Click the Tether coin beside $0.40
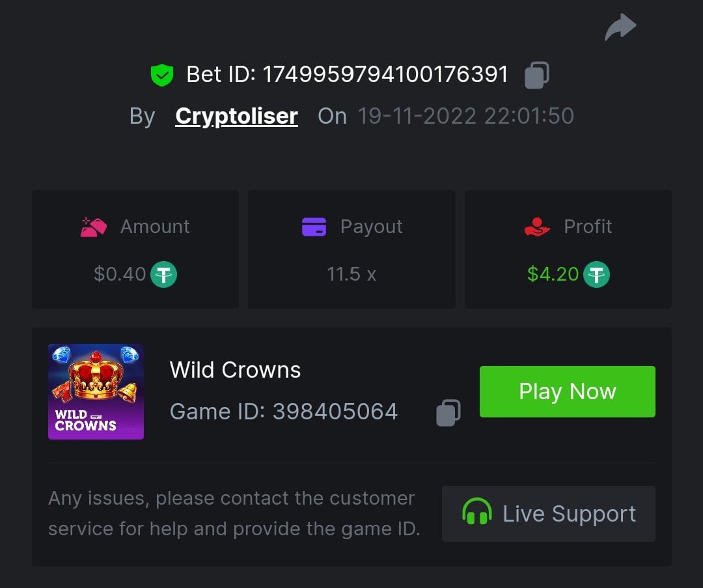Image resolution: width=703 pixels, height=588 pixels. [163, 274]
